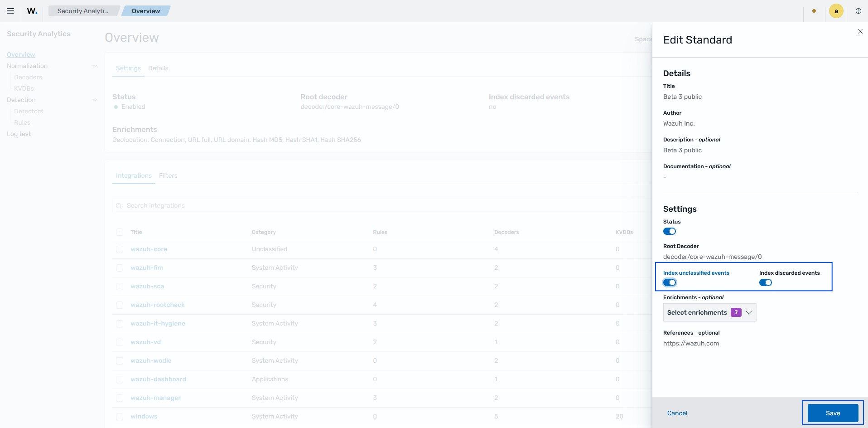Screen dimensions: 868x428
Task: Go to Detectors in the sidebar
Action: (29, 111)
